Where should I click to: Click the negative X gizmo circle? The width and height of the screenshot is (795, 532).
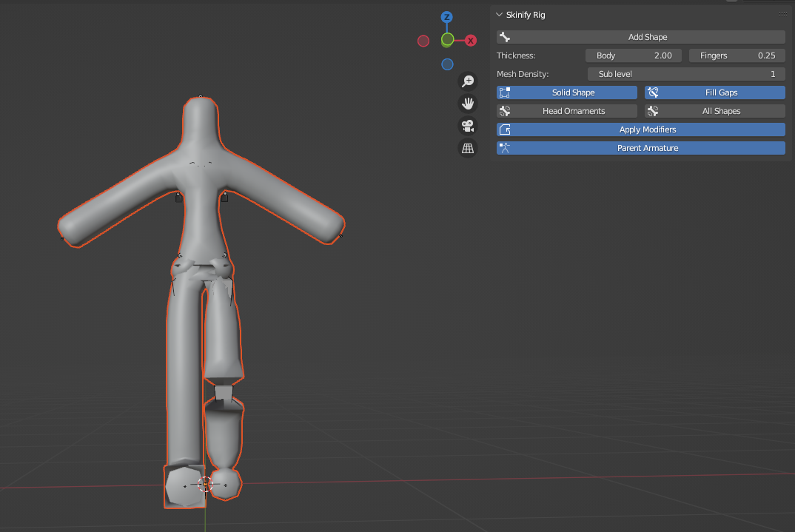tap(423, 41)
